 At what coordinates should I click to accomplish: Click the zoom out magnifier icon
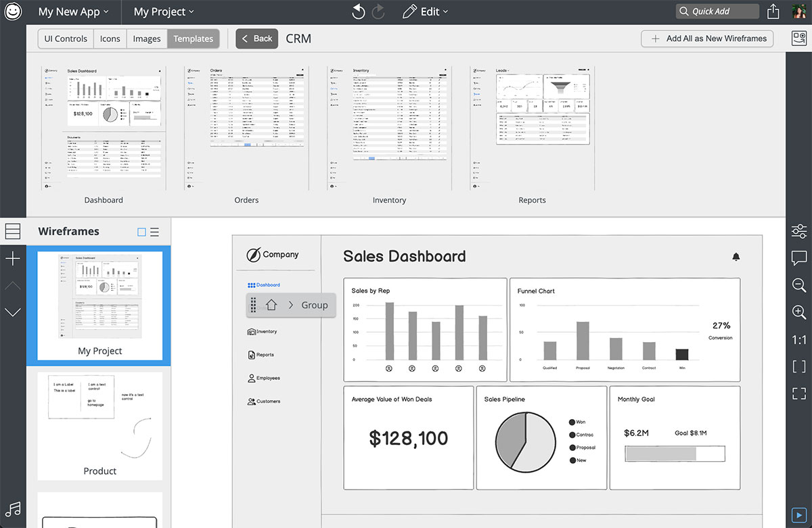point(798,285)
